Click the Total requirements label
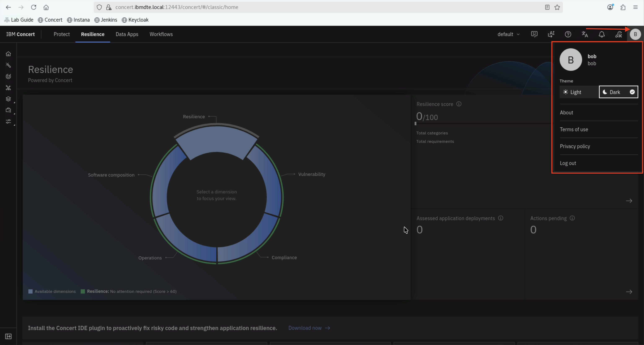Viewport: 644px width, 345px height. (435, 142)
